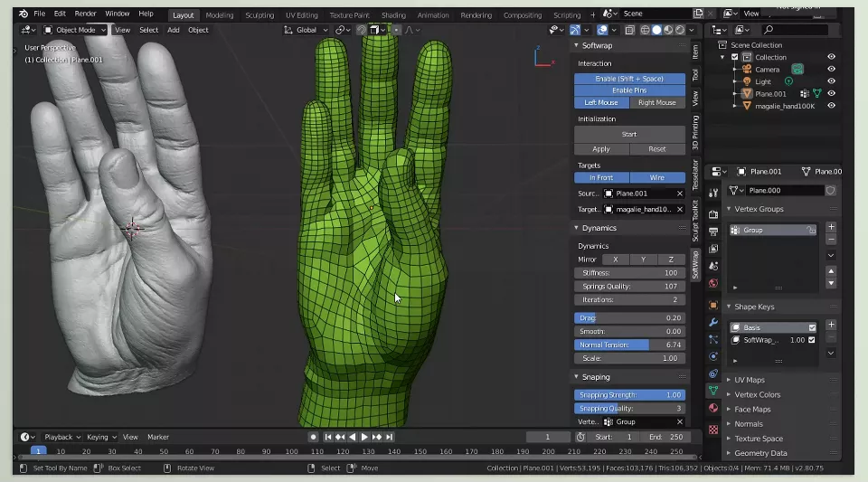Open the Tool properties tab icon
This screenshot has width=868, height=482.
click(x=713, y=193)
